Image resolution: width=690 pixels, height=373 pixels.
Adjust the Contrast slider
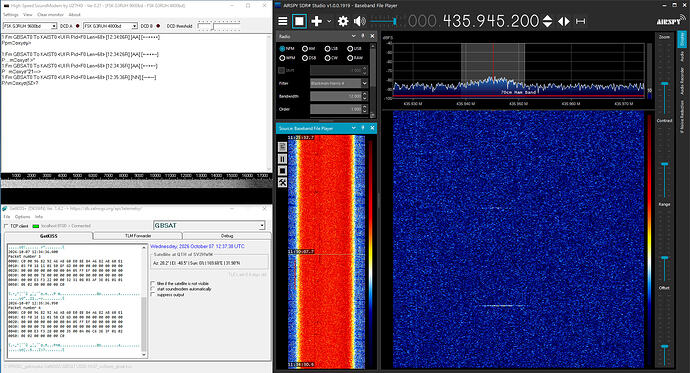(x=664, y=164)
